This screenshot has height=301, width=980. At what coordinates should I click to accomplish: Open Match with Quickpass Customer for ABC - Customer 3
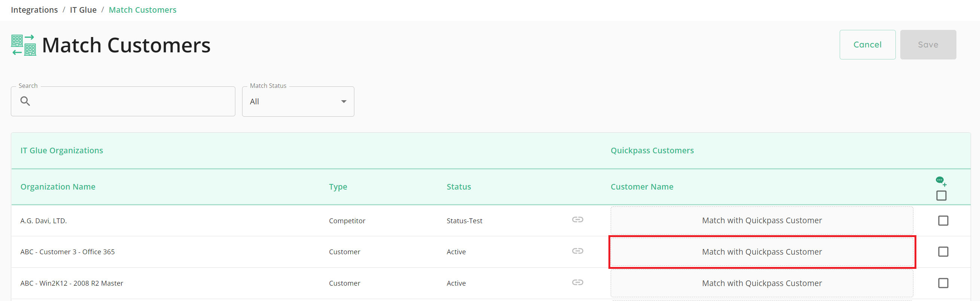(761, 252)
